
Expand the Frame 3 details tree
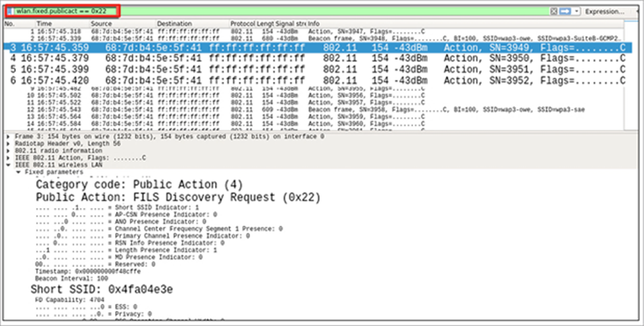(8, 137)
